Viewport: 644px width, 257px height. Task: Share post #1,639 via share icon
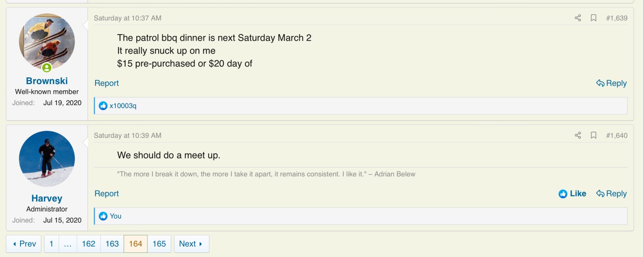[x=578, y=18]
